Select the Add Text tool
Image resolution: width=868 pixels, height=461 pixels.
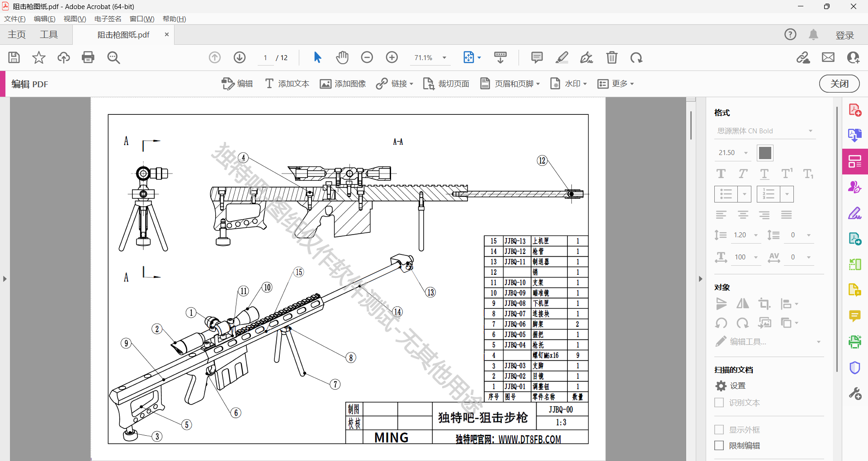287,84
